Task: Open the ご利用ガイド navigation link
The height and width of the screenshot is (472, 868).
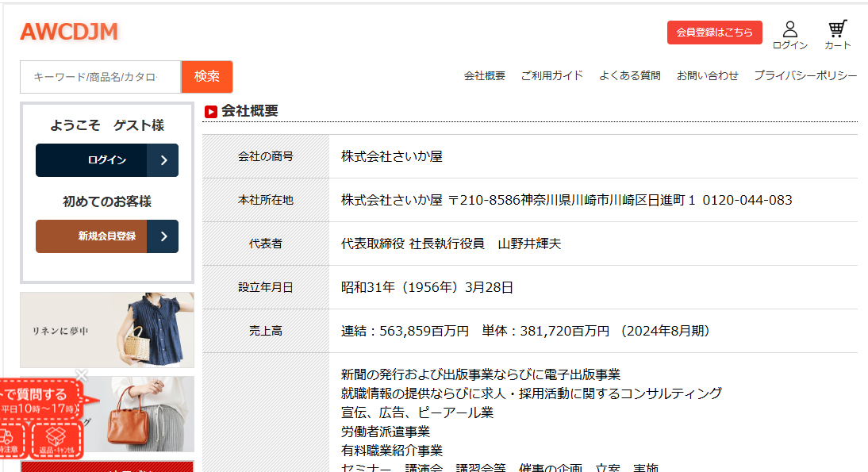Action: [551, 76]
